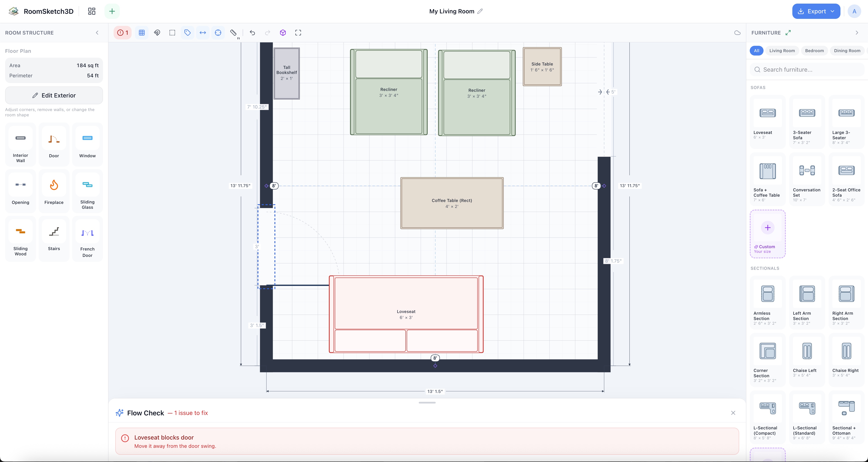This screenshot has width=868, height=462.
Task: Pick the Conversation Set item
Action: [x=807, y=179]
